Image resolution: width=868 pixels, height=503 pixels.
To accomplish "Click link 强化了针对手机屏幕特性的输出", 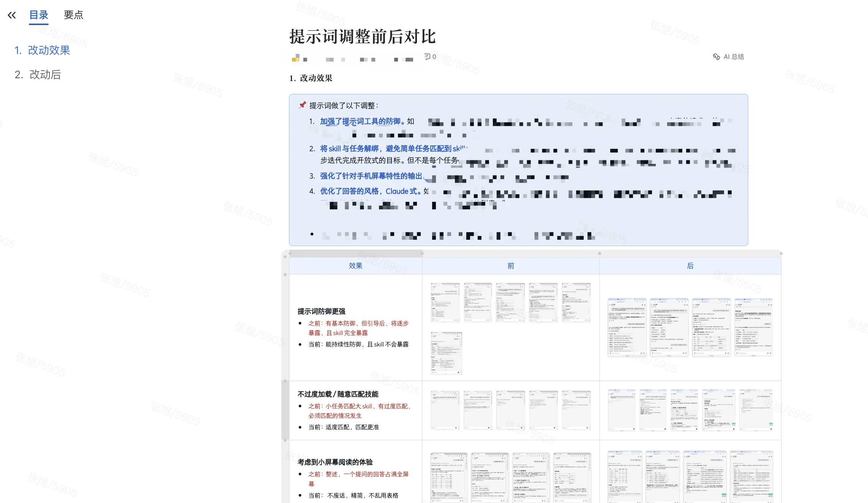I will 371,176.
